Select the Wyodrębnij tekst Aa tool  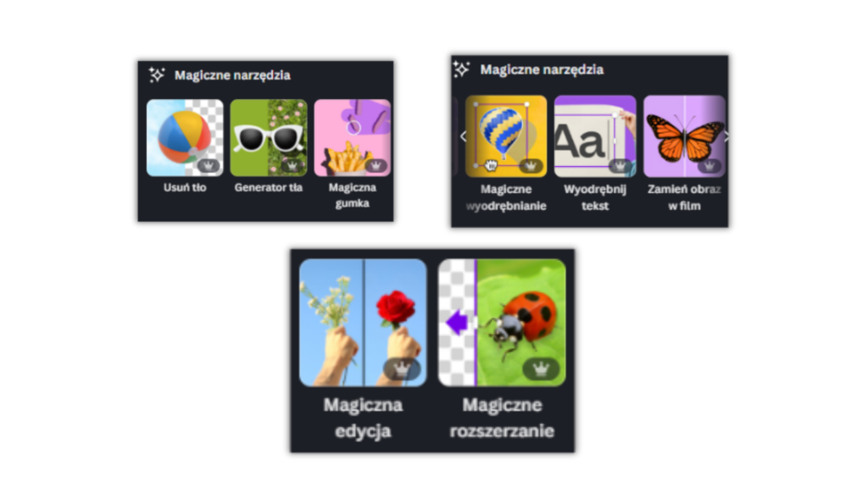595,136
